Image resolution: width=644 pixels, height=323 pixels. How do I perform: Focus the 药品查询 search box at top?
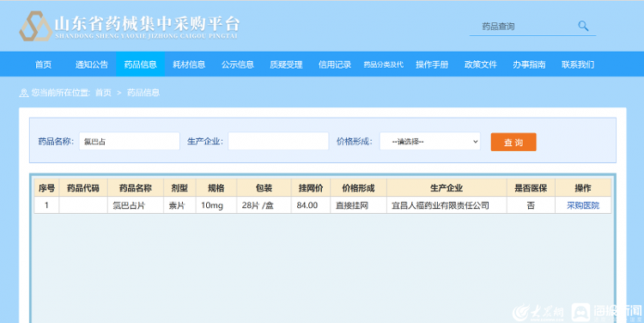(x=532, y=27)
